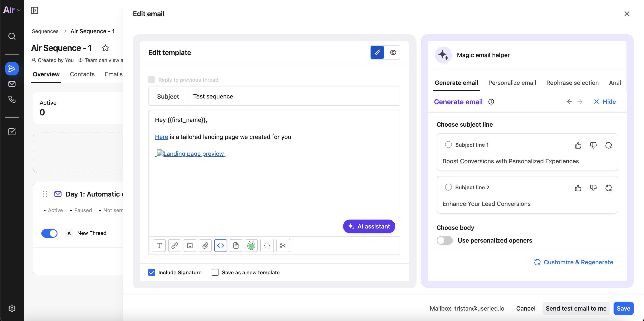Switch to template preview eye icon

[x=393, y=53]
